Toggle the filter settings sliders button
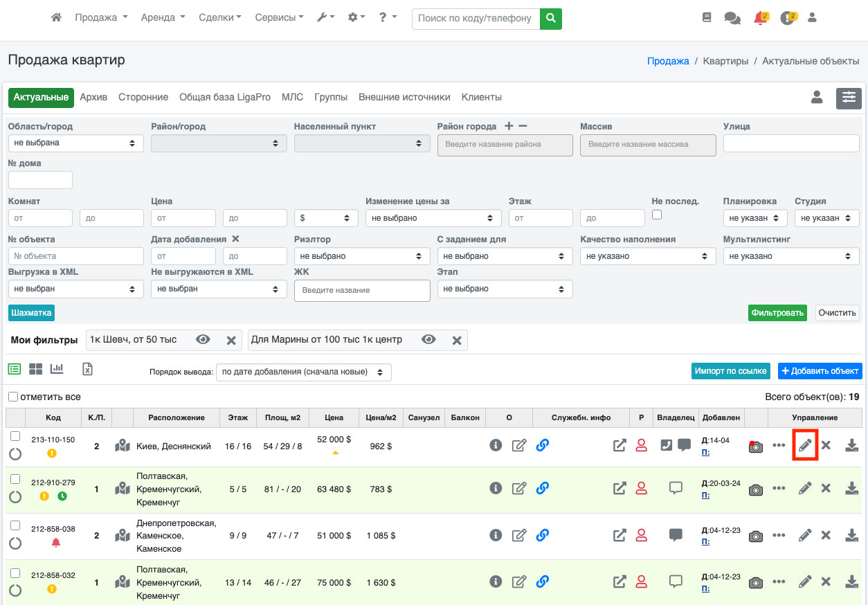This screenshot has height=605, width=868. [849, 98]
